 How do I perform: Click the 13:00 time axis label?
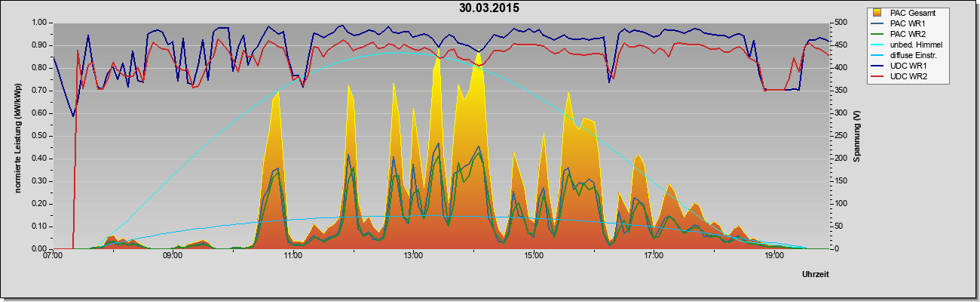413,256
